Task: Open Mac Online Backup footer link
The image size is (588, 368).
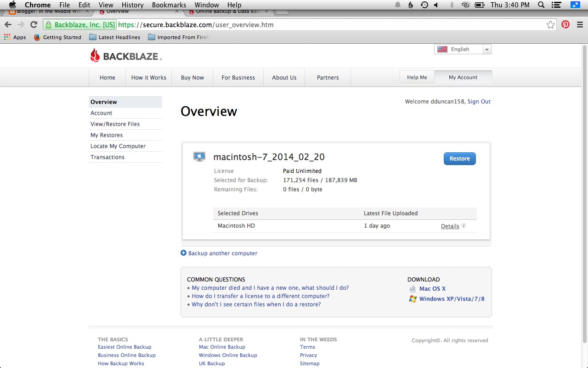Action: point(222,347)
